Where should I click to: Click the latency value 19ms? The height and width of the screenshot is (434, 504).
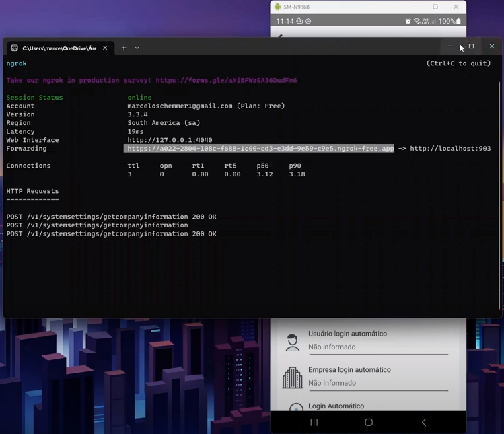(x=135, y=131)
